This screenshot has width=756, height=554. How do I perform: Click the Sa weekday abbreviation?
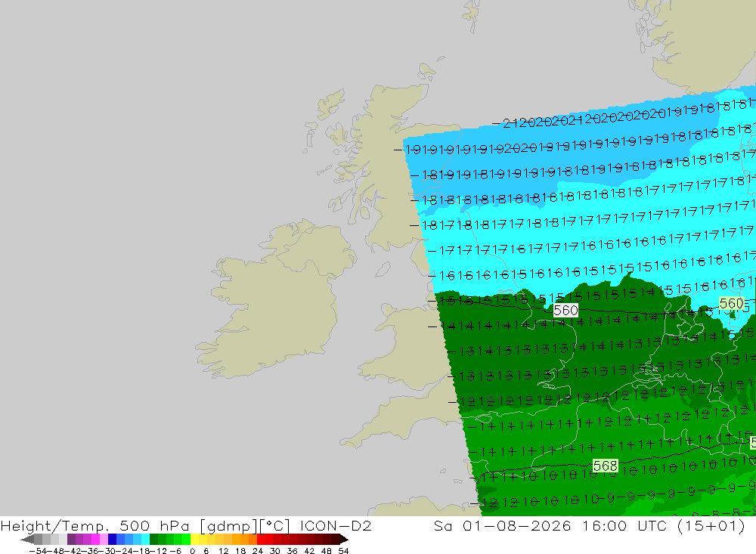(x=442, y=525)
